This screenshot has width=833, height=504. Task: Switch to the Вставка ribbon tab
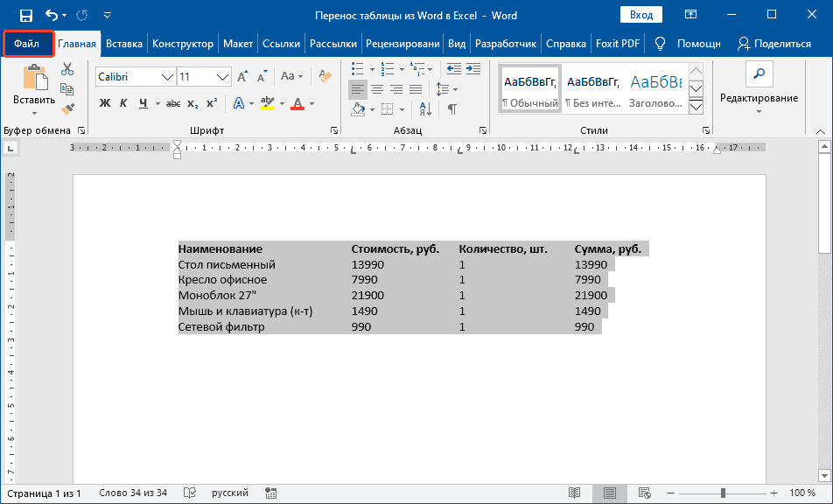coord(123,42)
